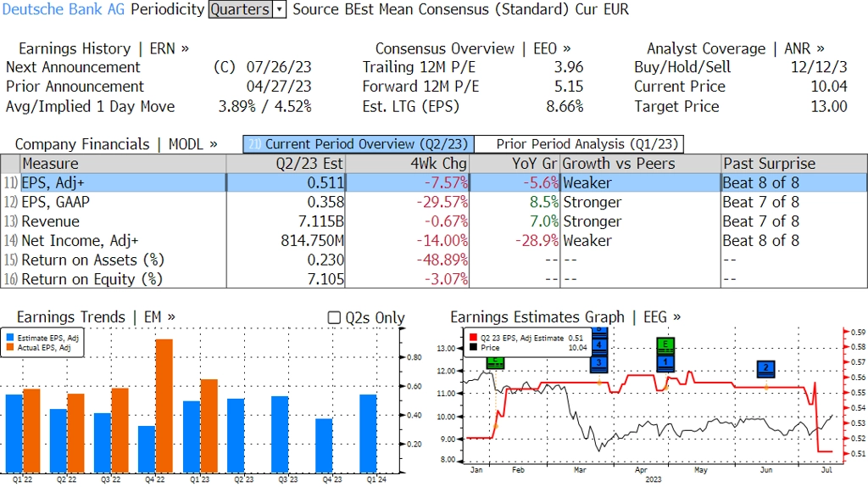The width and height of the screenshot is (868, 487).
Task: Open the Deutsche Bank AG security link
Action: pos(64,9)
